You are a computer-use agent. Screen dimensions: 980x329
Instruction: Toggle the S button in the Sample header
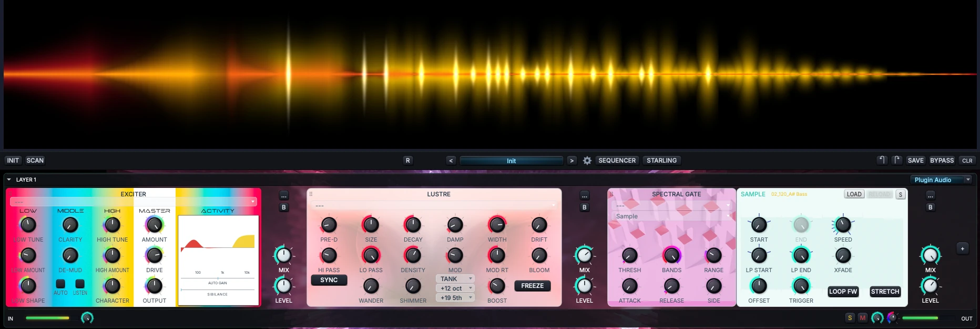901,194
